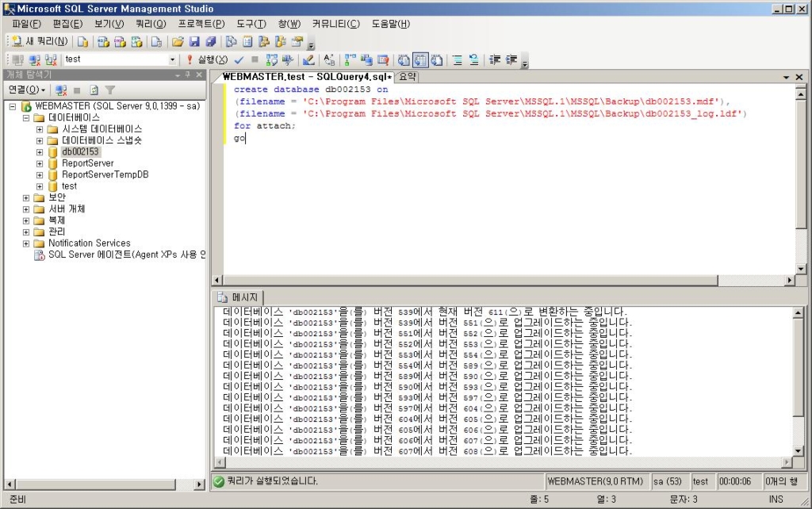The image size is (812, 509).
Task: Click Comment Out Selected Lines icon
Action: click(x=458, y=60)
